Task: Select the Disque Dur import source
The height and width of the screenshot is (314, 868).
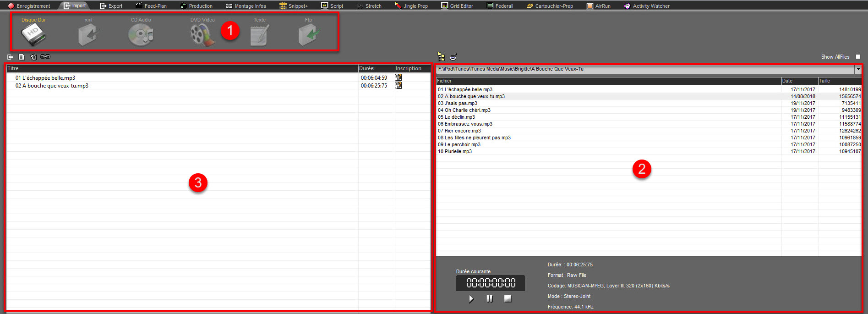Action: pyautogui.click(x=33, y=35)
